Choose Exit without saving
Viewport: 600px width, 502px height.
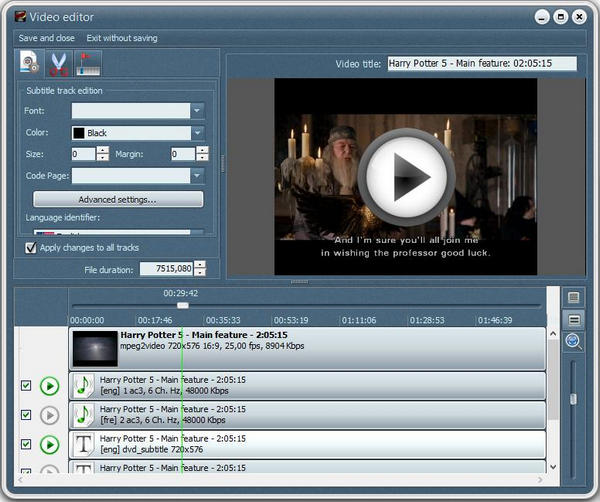(122, 38)
